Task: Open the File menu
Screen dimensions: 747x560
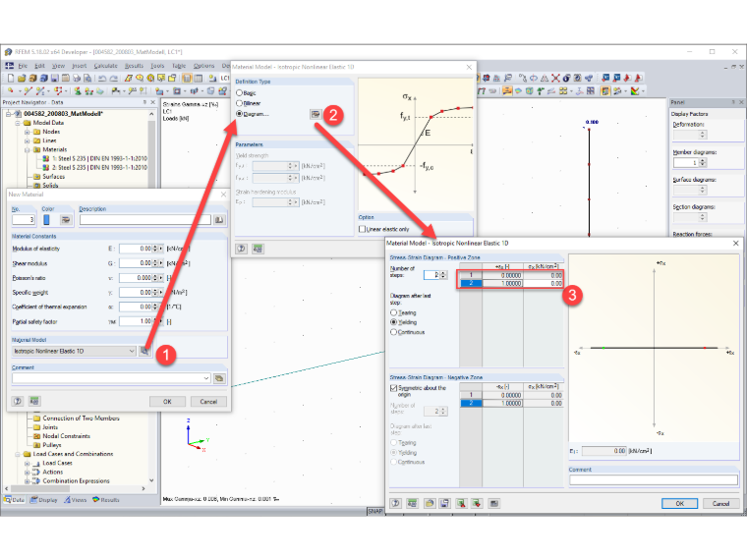Action: [23, 66]
